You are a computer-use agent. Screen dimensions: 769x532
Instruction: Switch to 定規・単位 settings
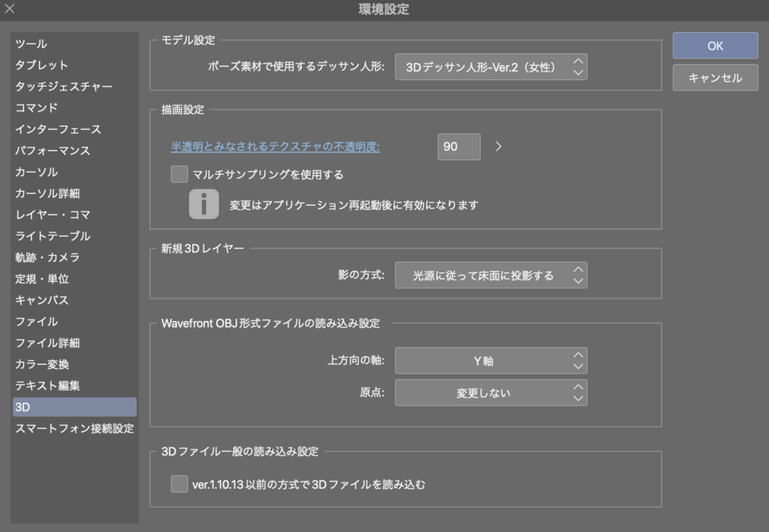pyautogui.click(x=74, y=279)
